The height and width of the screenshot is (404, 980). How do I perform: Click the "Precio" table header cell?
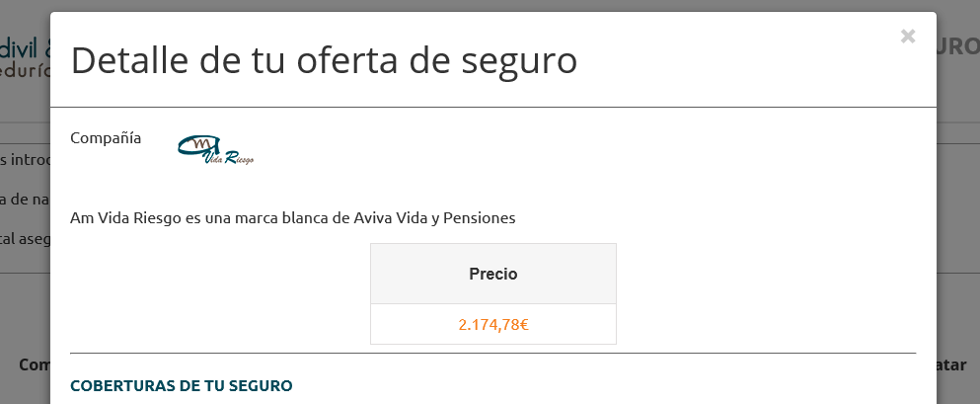click(493, 274)
